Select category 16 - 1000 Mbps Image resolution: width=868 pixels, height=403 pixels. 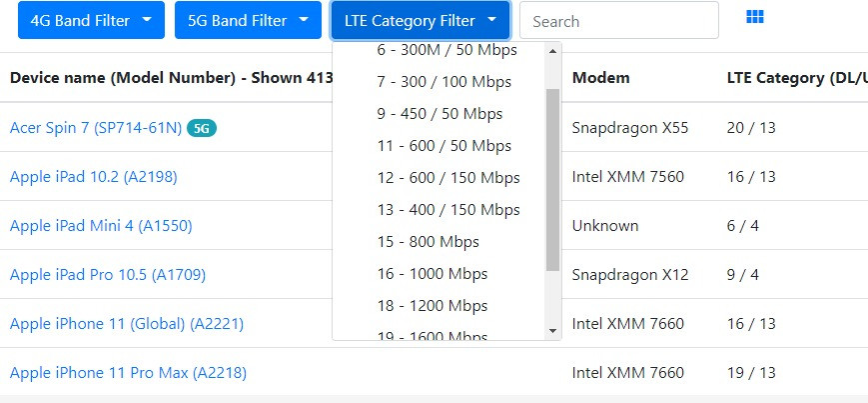point(433,274)
